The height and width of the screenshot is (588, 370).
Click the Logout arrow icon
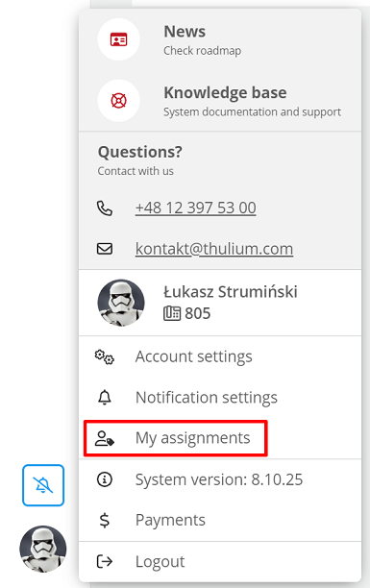point(105,561)
